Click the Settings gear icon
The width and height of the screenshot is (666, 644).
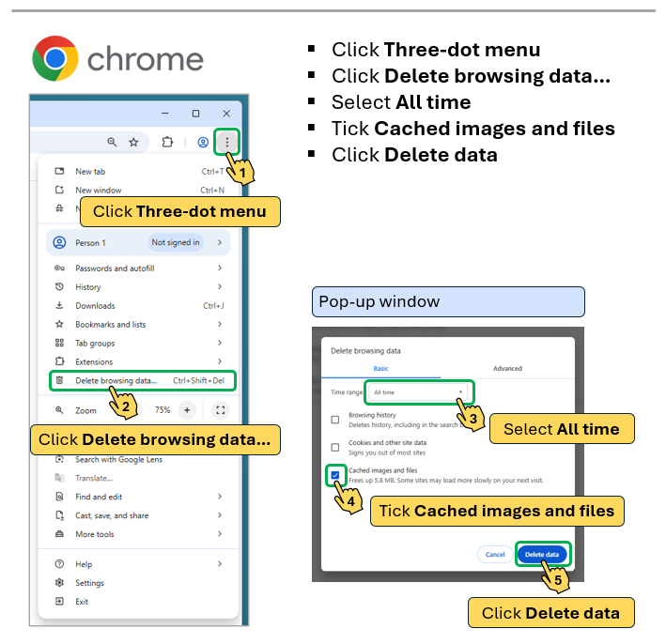click(x=59, y=582)
